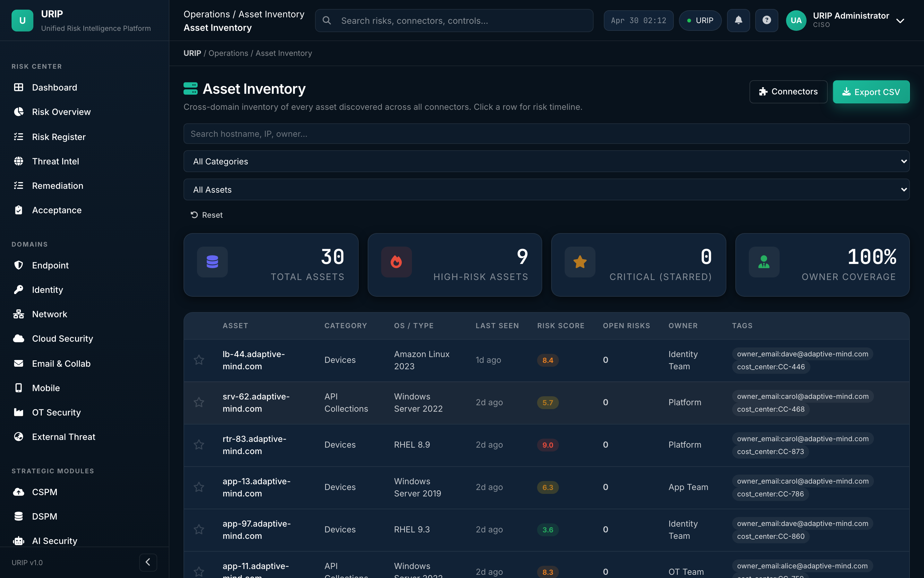The width and height of the screenshot is (924, 578).
Task: Click the Dashboard grid icon
Action: [x=18, y=87]
